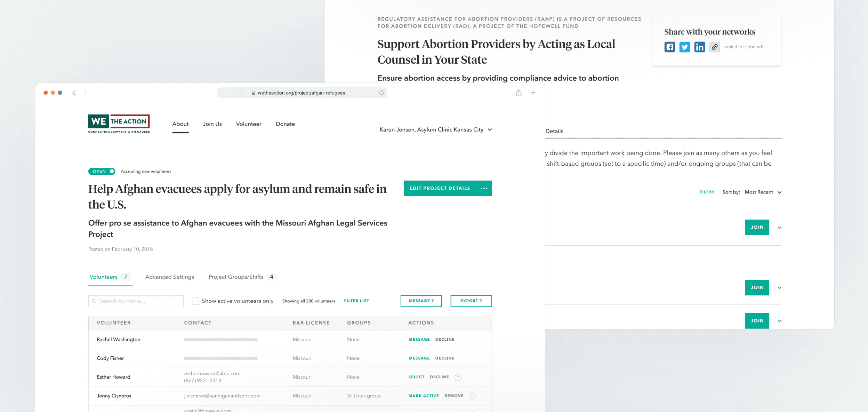Click the magnifying glass in the search field
The image size is (868, 412).
coord(94,301)
